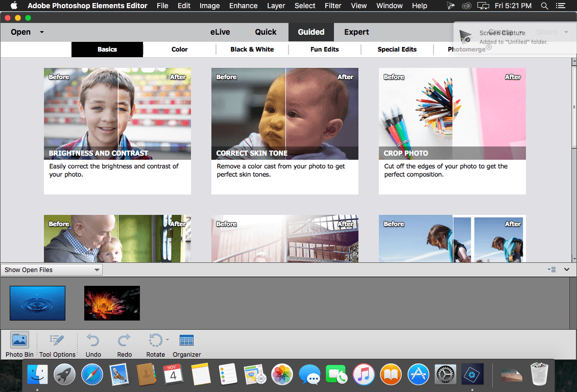Select the water ripple photo in bin

[x=38, y=303]
